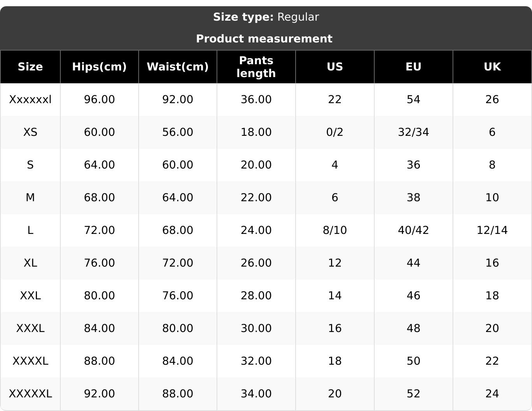Click the 30.00 pants length cell
Viewport: 532px width, 411px height.
256,328
